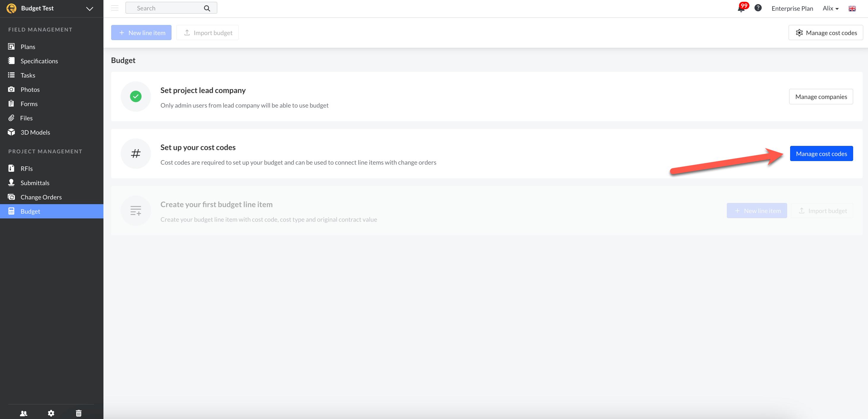Click the notification bell icon
The image size is (868, 419).
[741, 9]
